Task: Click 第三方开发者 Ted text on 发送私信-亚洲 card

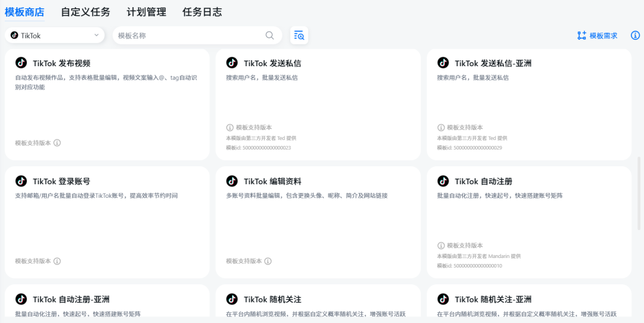Action: 472,138
